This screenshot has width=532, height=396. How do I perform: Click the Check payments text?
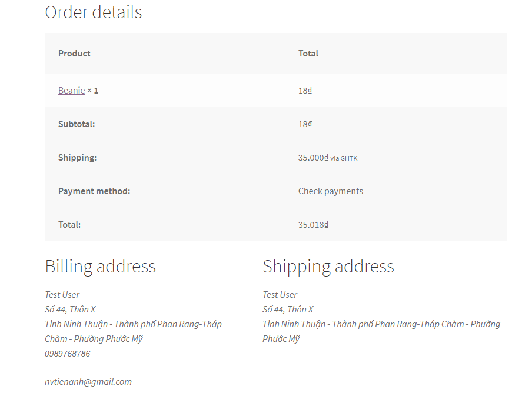pos(331,191)
